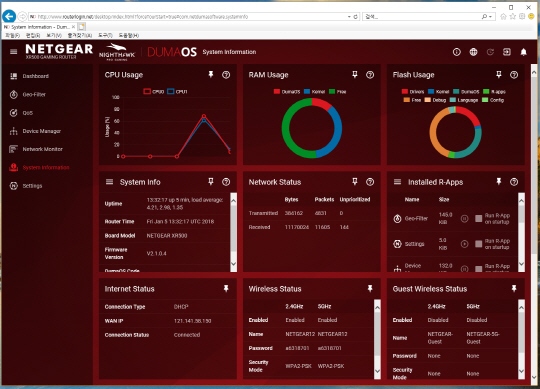Viewport: 540px width, 389px height.
Task: Open help for Installed R-Apps panel
Action: point(514,182)
